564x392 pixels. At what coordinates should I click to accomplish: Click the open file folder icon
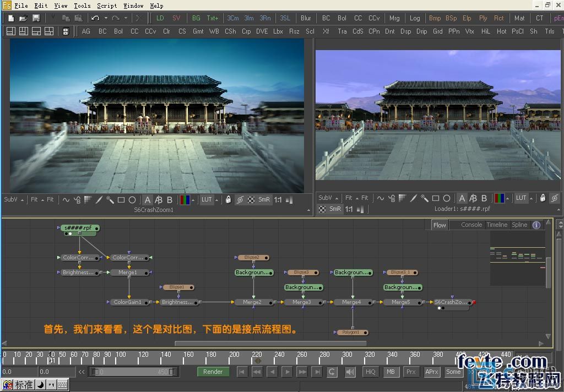[x=23, y=18]
